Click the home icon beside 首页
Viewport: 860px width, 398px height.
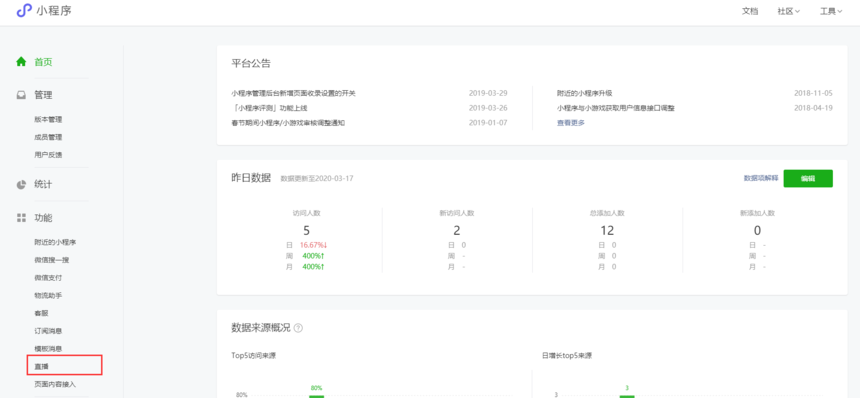pyautogui.click(x=21, y=61)
